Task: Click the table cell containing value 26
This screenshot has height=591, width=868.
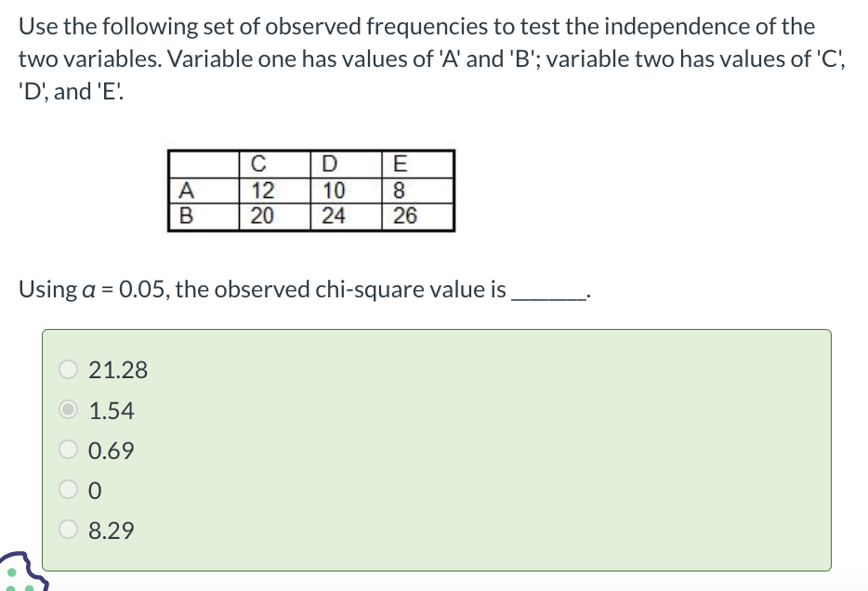Action: point(402,215)
